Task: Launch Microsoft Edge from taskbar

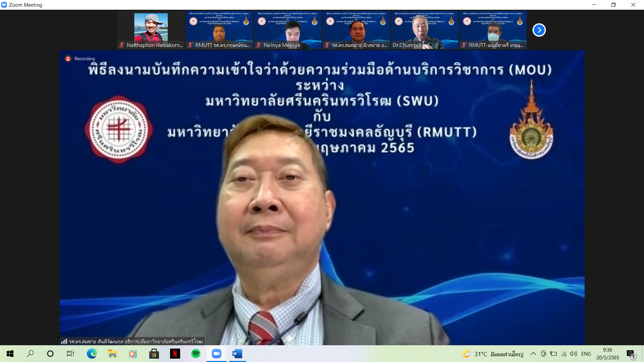Action: coord(92,354)
